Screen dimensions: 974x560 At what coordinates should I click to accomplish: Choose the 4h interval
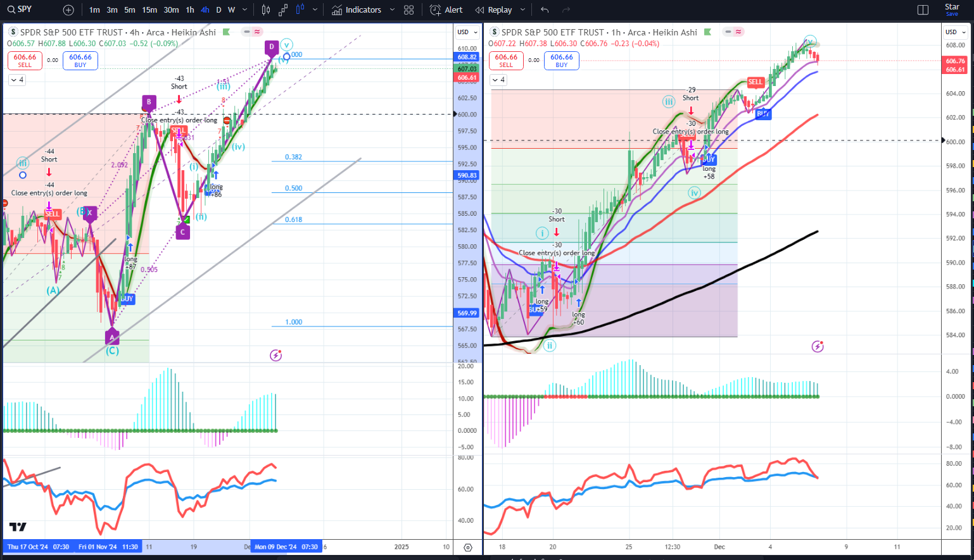pos(205,10)
